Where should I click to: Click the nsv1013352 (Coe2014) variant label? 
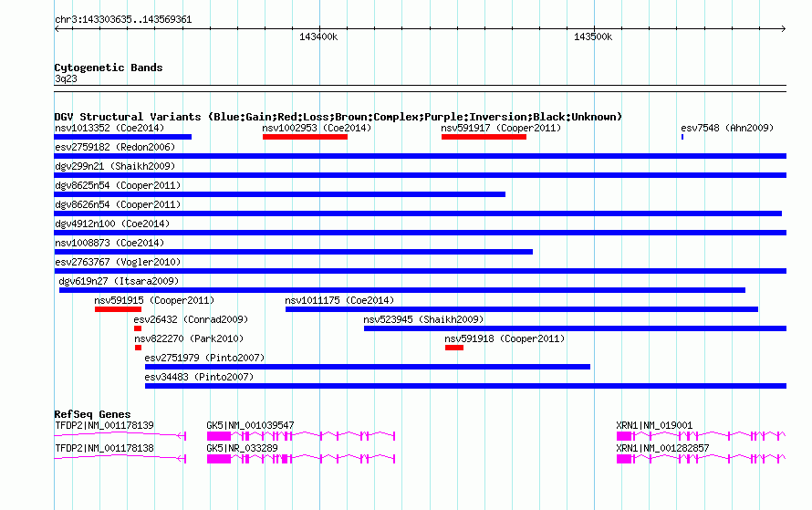point(109,128)
